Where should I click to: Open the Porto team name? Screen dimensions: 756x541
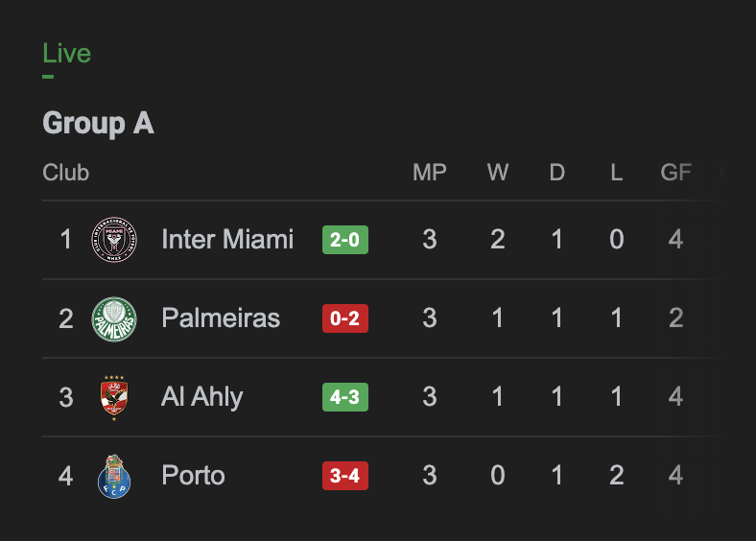(194, 476)
